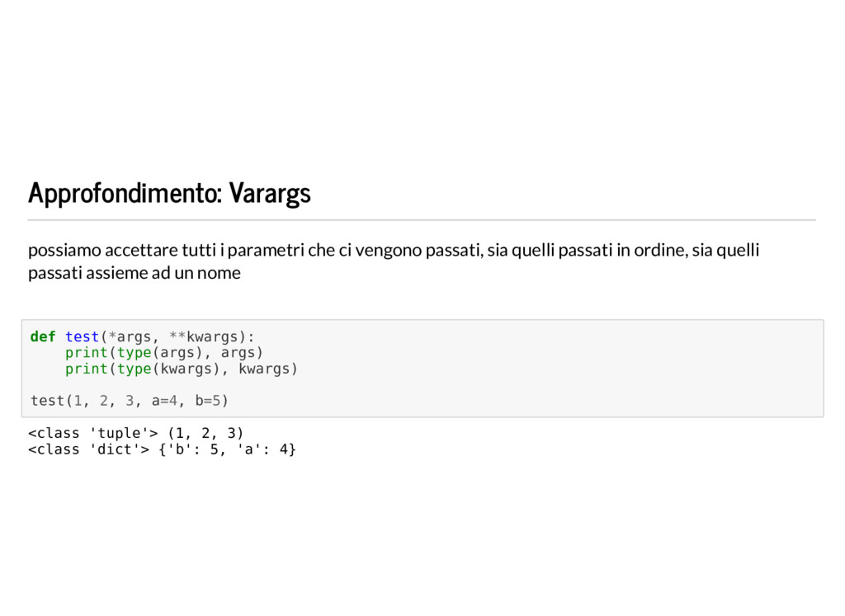Click the '*args' parameter in definition
Screen dimensions: 845x616
point(130,337)
